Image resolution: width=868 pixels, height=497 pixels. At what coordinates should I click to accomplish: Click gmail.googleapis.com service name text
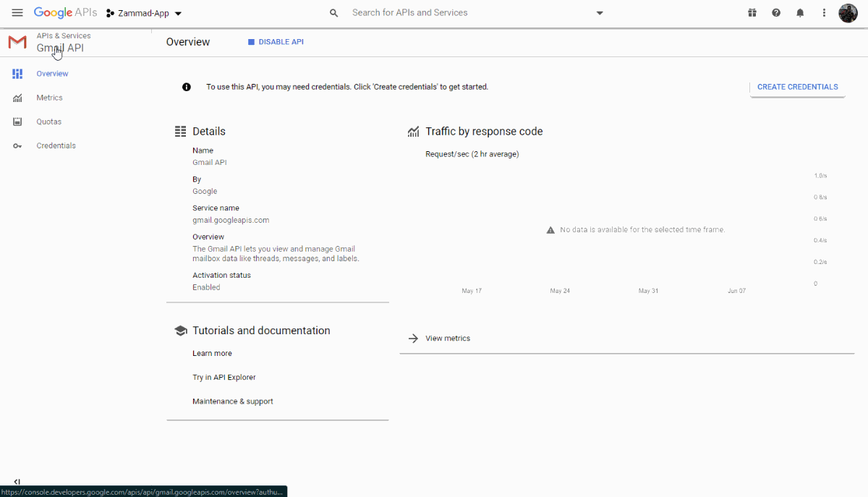click(x=231, y=220)
